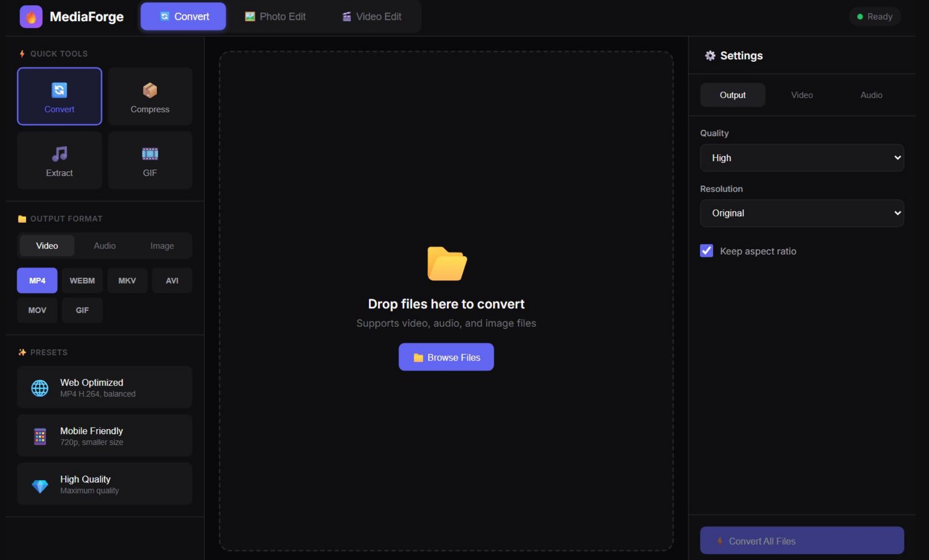
Task: Click Convert All Files button
Action: (802, 541)
